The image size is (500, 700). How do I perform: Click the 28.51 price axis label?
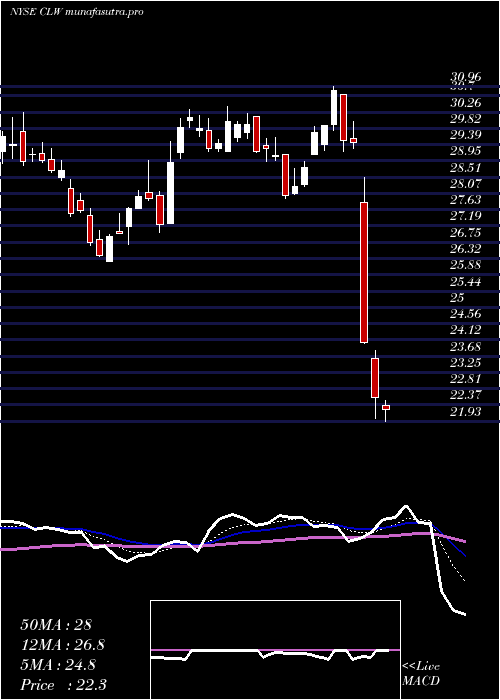466,168
